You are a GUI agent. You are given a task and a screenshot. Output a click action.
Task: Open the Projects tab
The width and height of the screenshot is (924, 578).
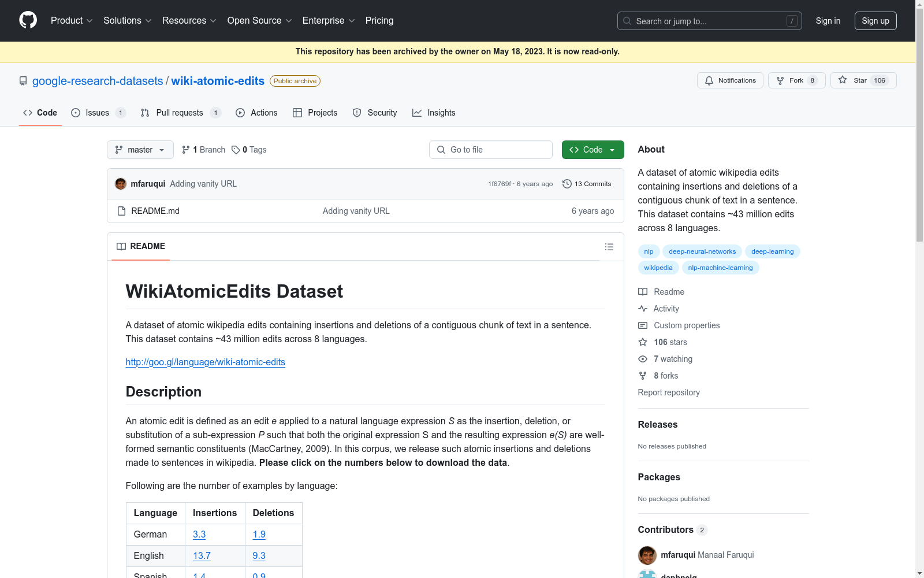315,113
